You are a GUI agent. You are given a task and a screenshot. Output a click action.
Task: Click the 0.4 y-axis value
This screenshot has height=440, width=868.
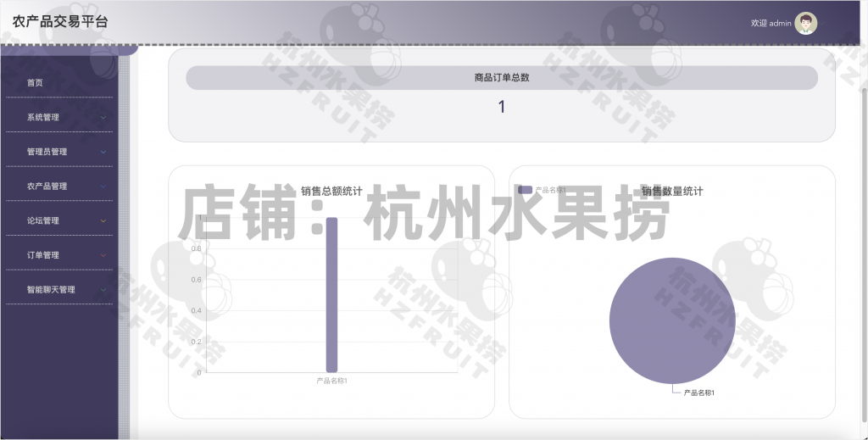[x=197, y=310]
